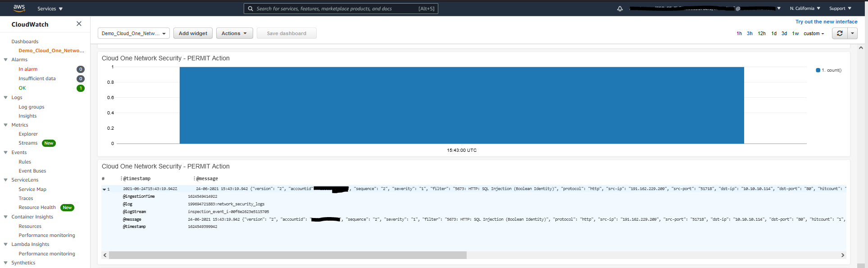Select the 3d time range

pyautogui.click(x=784, y=34)
